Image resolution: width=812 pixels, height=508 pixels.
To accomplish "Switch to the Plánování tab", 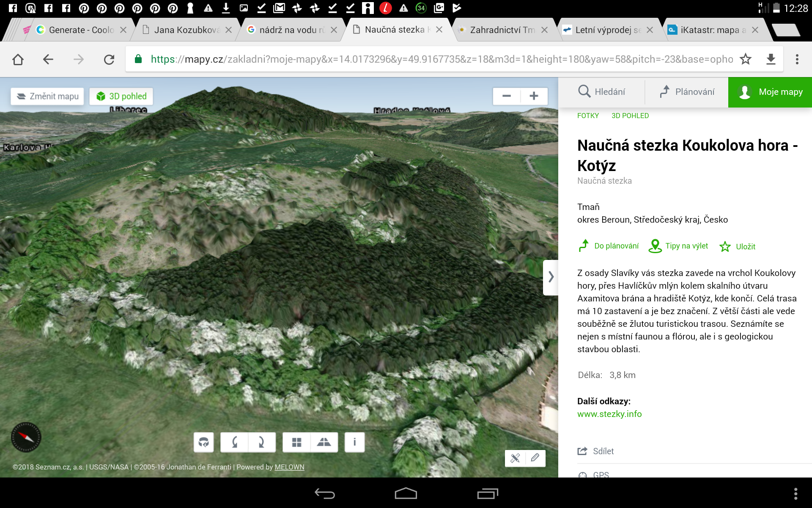I will point(687,92).
